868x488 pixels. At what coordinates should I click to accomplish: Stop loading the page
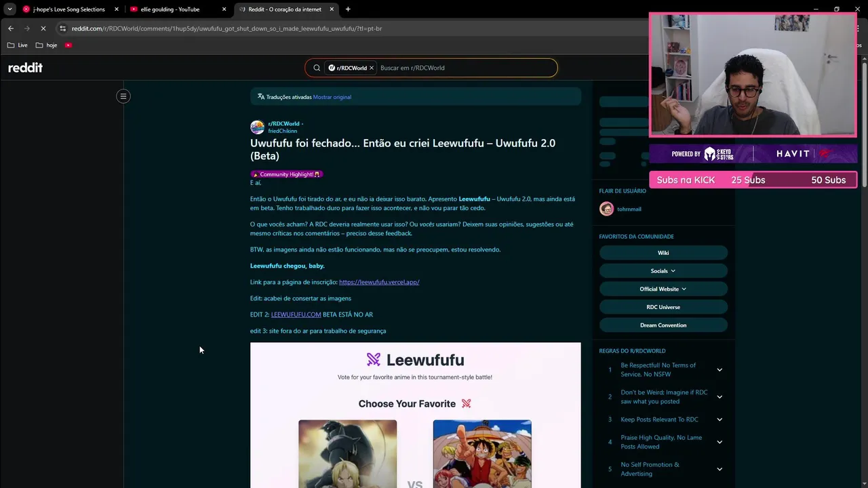point(43,28)
